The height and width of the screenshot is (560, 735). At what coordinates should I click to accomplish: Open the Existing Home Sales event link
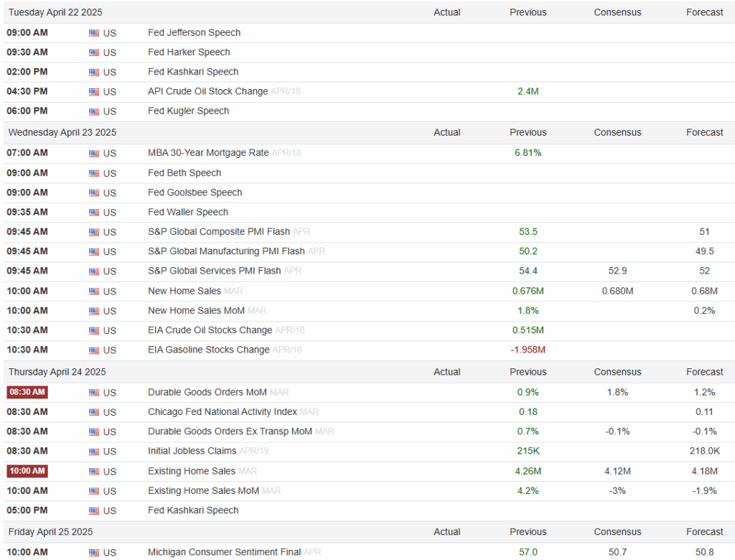point(192,471)
